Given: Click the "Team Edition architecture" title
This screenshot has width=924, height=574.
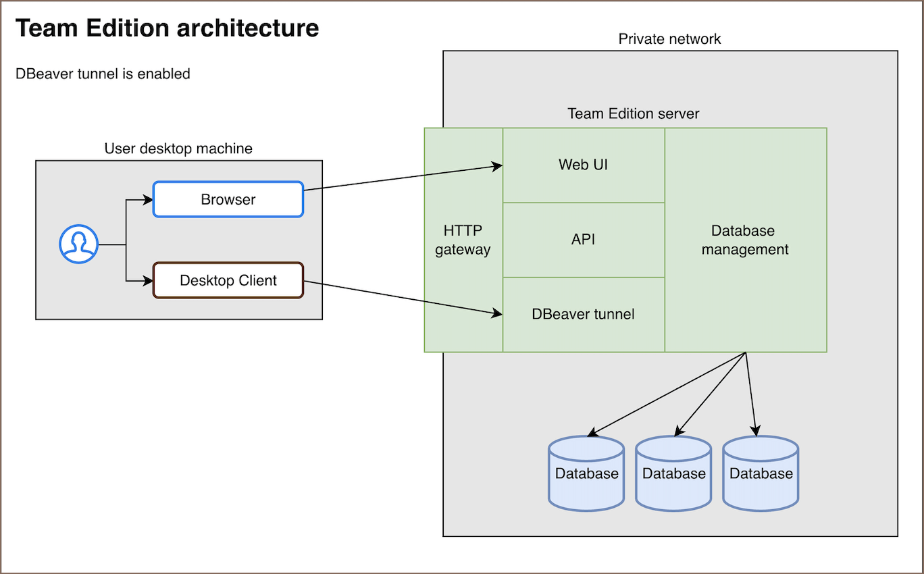Looking at the screenshot, I should tap(167, 28).
